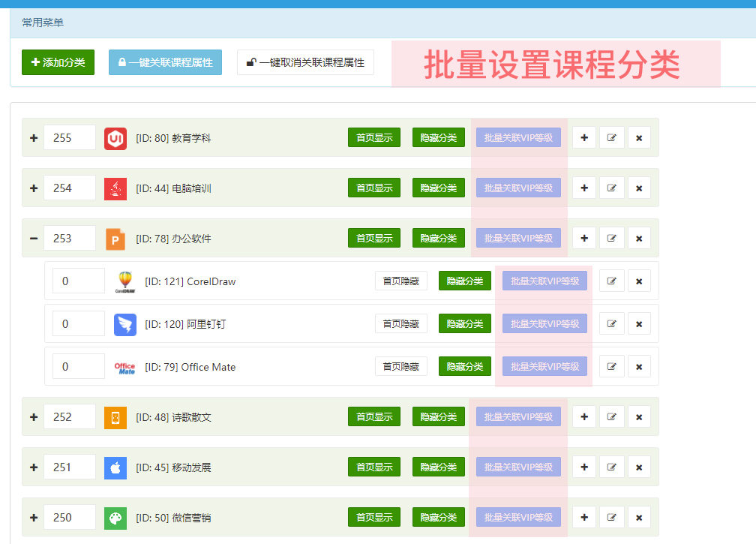Delete the 办公软件 category
Viewport: 756px width, 544px height.
(639, 239)
